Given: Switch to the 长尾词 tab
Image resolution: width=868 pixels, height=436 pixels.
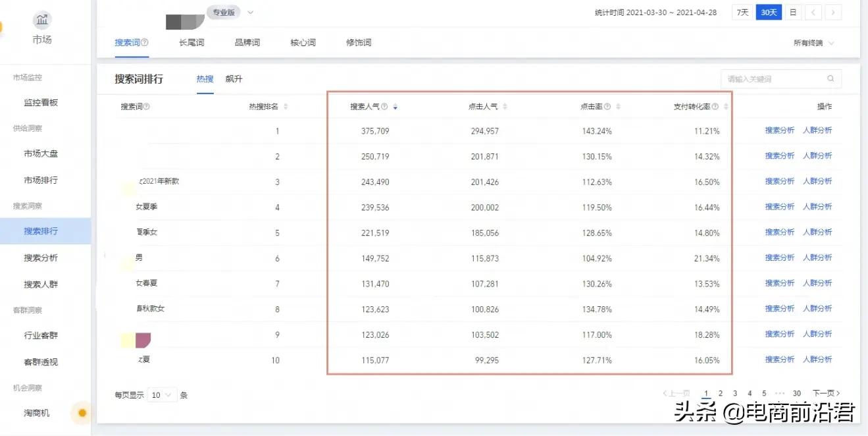Looking at the screenshot, I should (x=190, y=41).
